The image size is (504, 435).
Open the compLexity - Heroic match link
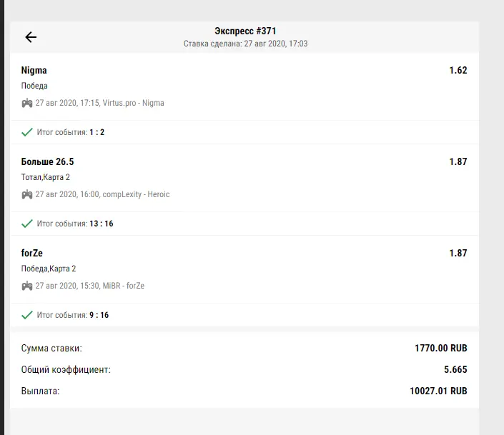136,194
